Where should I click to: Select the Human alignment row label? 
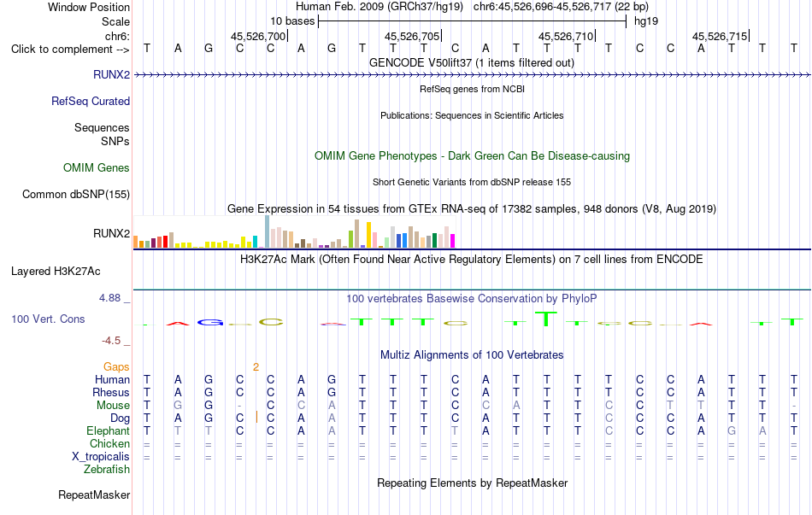point(112,379)
